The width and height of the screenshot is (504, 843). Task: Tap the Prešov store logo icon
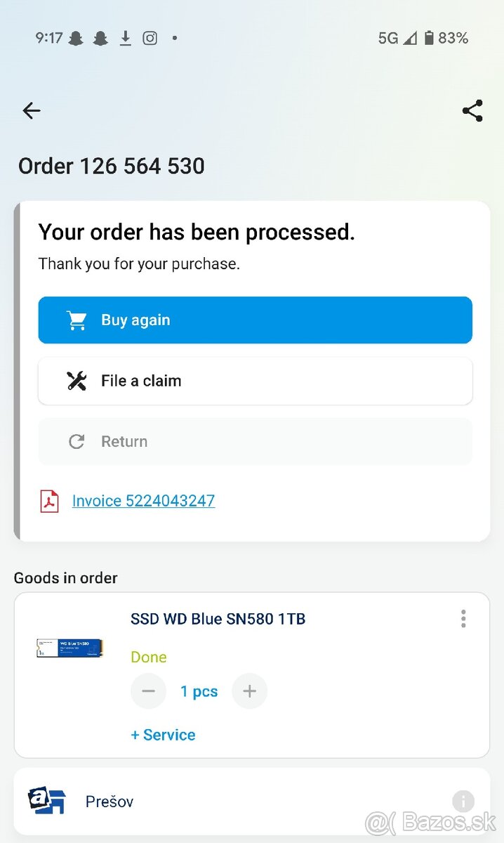point(46,801)
